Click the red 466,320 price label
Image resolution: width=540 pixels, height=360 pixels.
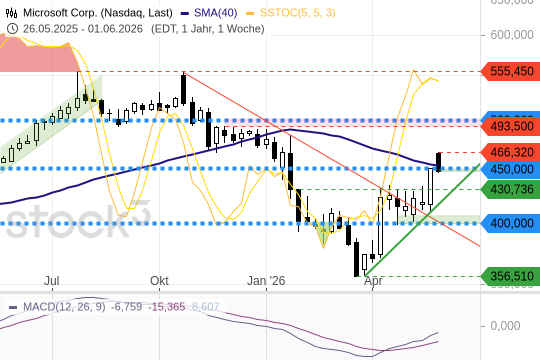click(x=510, y=152)
